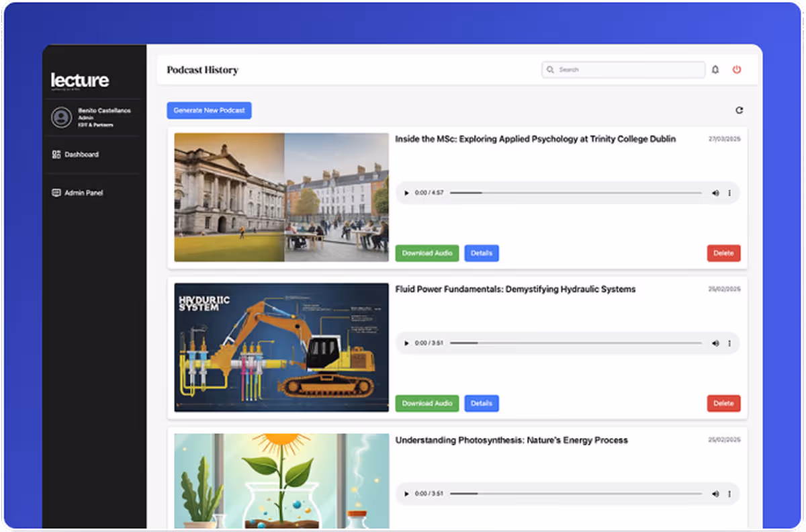The height and width of the screenshot is (532, 806).
Task: Delete the Fluid Power Fundamentals podcast
Action: click(x=723, y=404)
